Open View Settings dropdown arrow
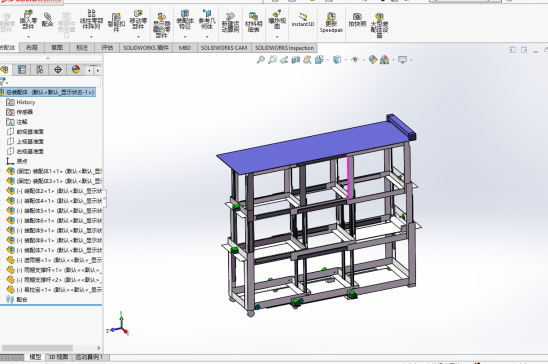 411,60
